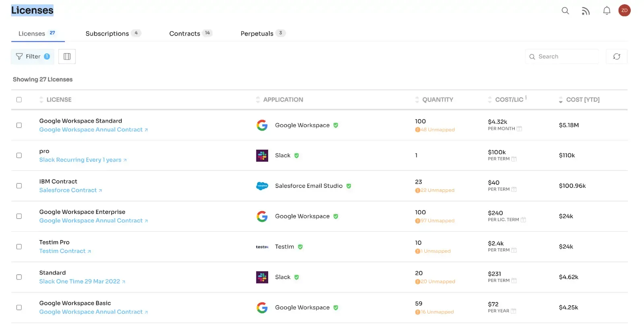Check the pro Slack license row checkbox
This screenshot has width=644, height=326.
pos(19,156)
